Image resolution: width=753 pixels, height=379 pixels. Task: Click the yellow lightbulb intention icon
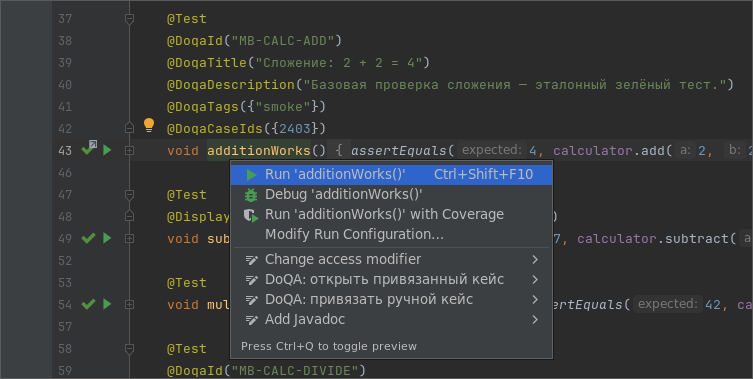coord(149,125)
